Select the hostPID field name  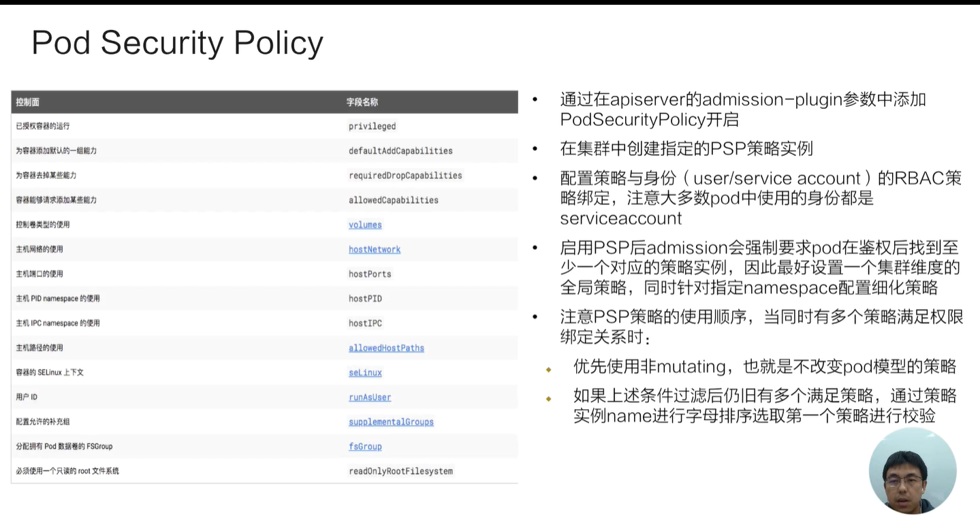(365, 298)
